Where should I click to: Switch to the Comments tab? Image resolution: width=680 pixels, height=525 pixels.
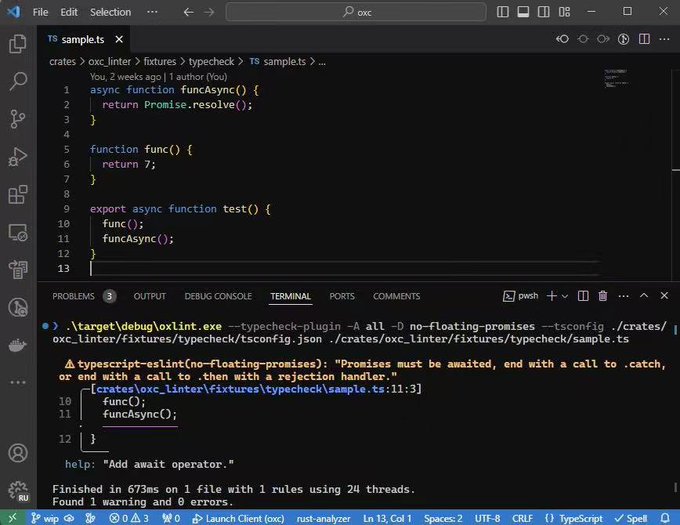[396, 296]
